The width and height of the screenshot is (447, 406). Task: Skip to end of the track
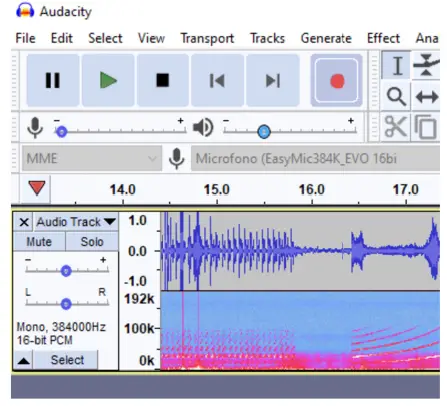click(x=273, y=80)
